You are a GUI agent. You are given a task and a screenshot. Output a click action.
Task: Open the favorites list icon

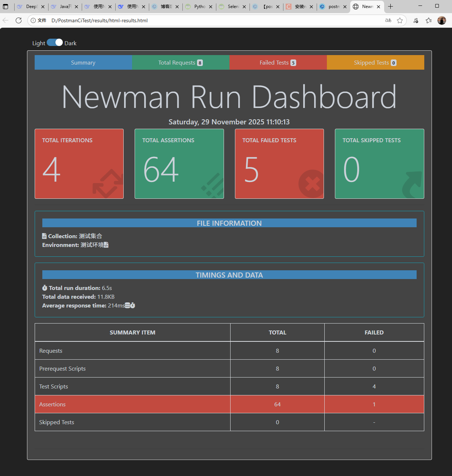click(x=429, y=20)
